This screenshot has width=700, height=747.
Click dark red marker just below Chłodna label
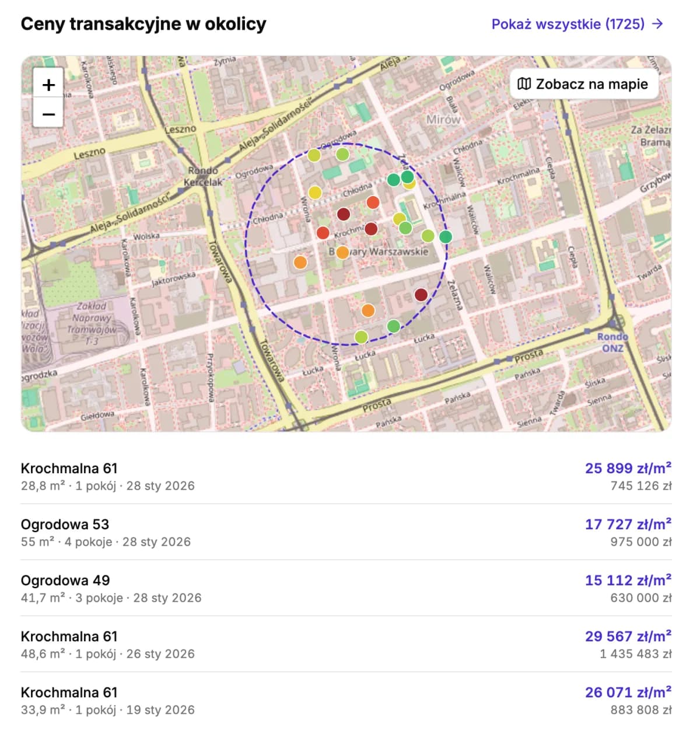(344, 214)
